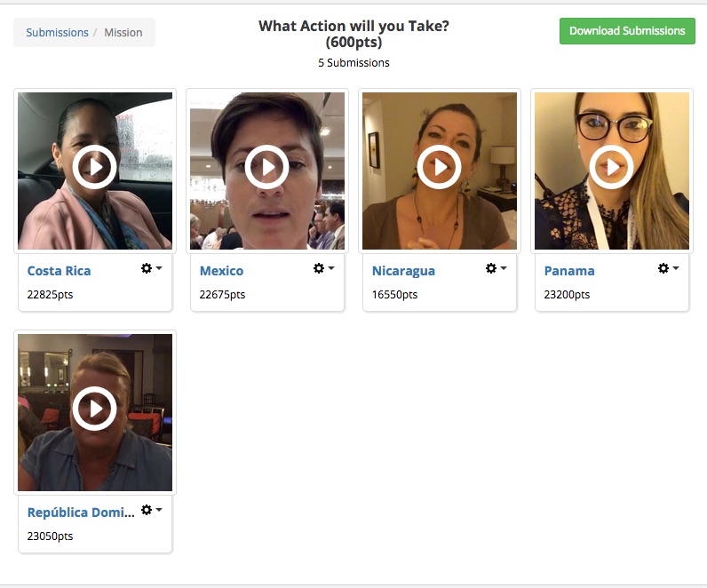Play the Costa Rica submission video
This screenshot has height=588, width=707.
(x=95, y=167)
